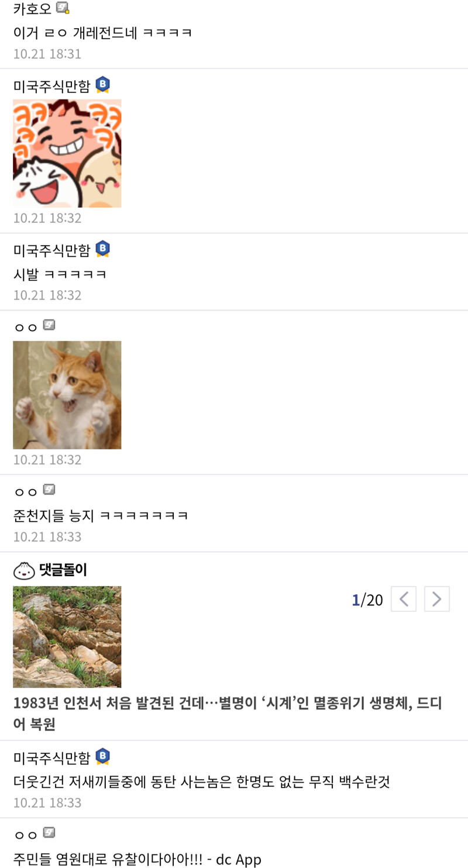468x868 pixels.
Task: Click the gray badge above 준천지들 능지 comment
Action: click(49, 490)
